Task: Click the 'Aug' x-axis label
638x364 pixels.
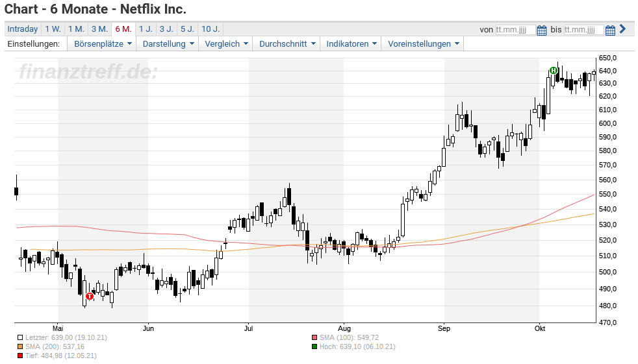Action: [344, 328]
